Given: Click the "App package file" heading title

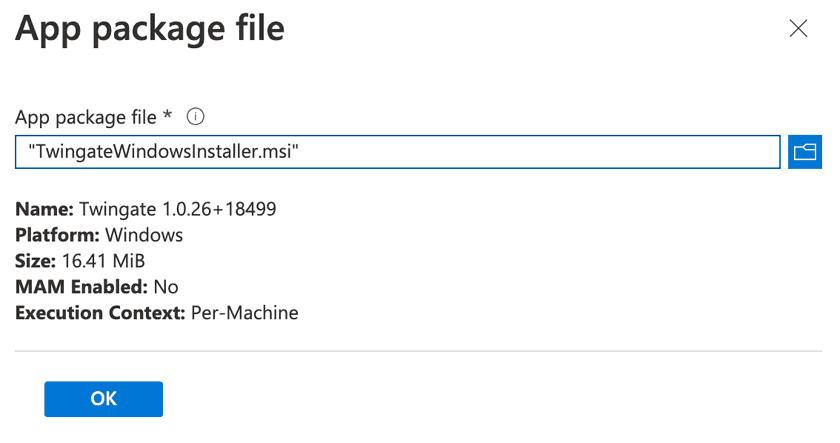Looking at the screenshot, I should [x=150, y=28].
